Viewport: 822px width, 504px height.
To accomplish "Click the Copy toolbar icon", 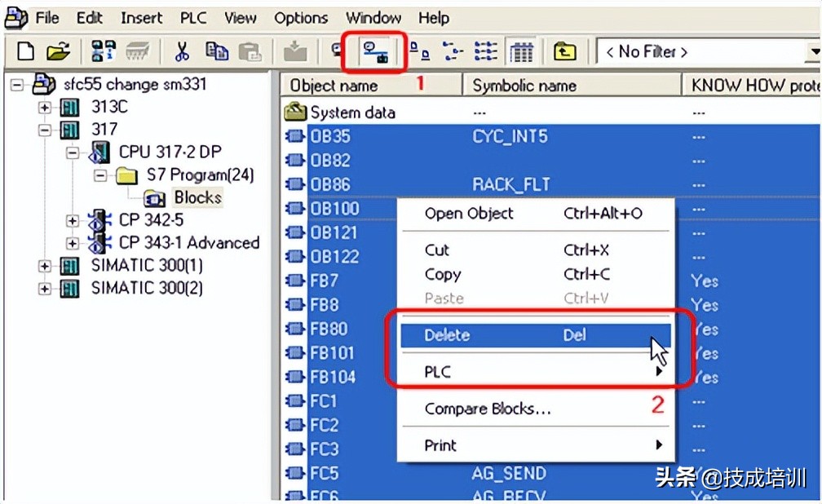I will 217,51.
